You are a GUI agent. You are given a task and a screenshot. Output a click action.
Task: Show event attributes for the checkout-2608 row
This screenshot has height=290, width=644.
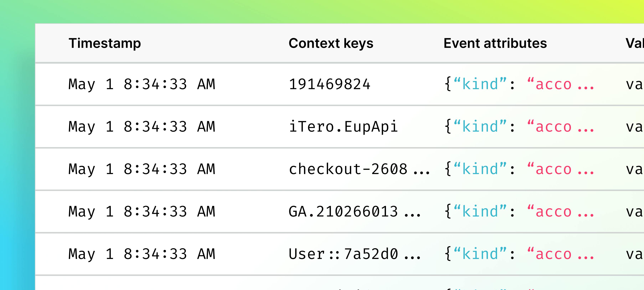pyautogui.click(x=519, y=169)
